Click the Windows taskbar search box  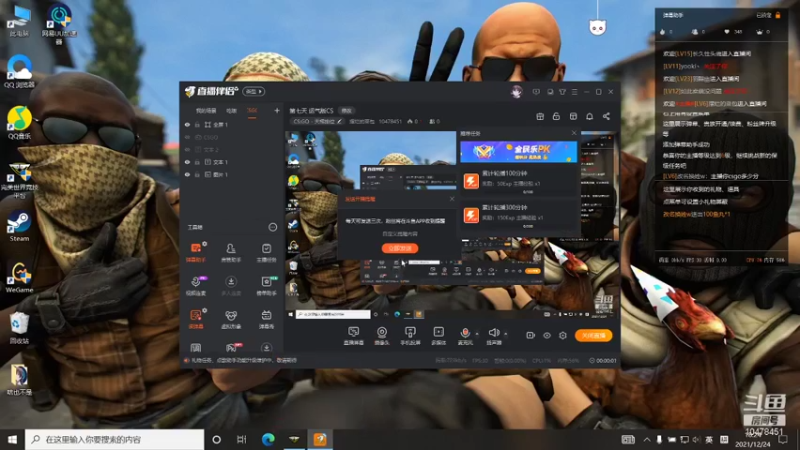pyautogui.click(x=114, y=439)
